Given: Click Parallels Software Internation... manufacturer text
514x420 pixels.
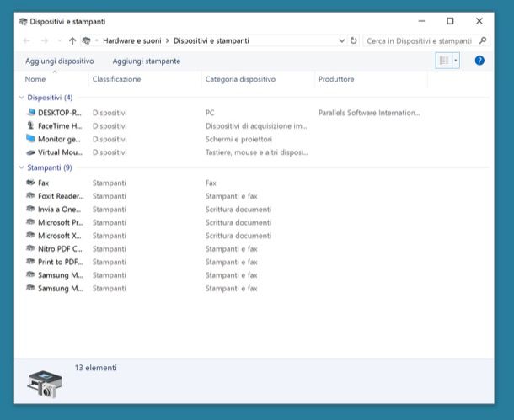Looking at the screenshot, I should (x=369, y=113).
